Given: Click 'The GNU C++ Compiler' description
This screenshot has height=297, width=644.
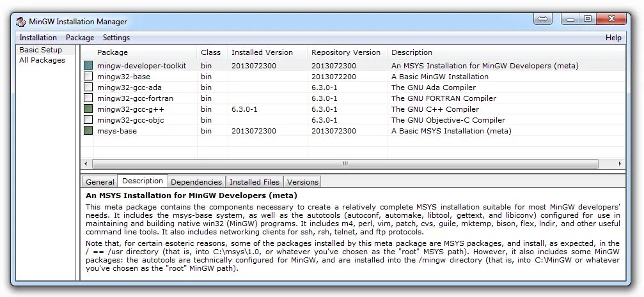Looking at the screenshot, I should 435,109.
